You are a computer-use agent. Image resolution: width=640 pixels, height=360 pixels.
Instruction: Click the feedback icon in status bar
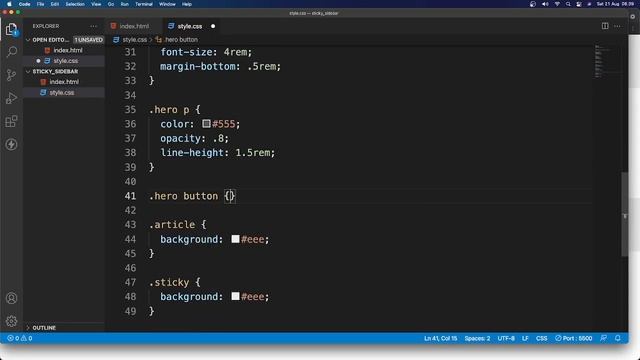(603, 338)
